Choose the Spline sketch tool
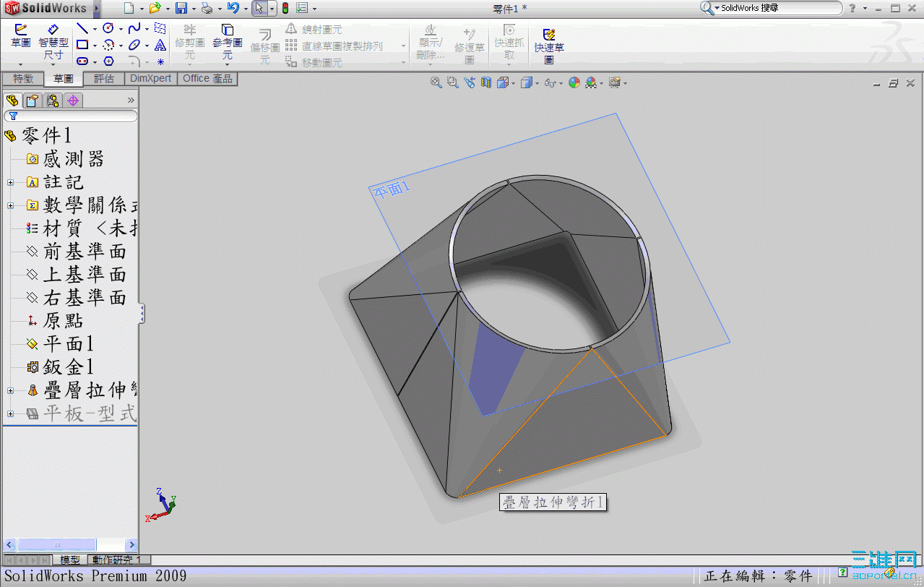This screenshot has width=924, height=587. [134, 29]
